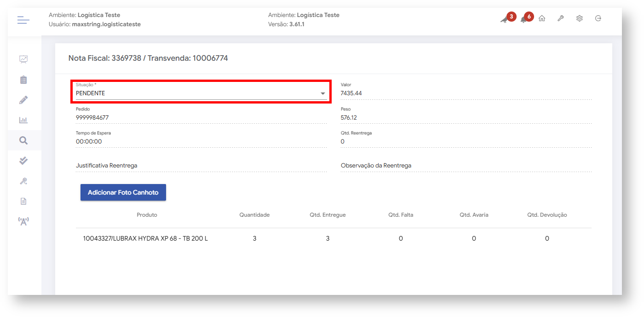
Task: Open the notification bell with badge 6
Action: coord(523,19)
